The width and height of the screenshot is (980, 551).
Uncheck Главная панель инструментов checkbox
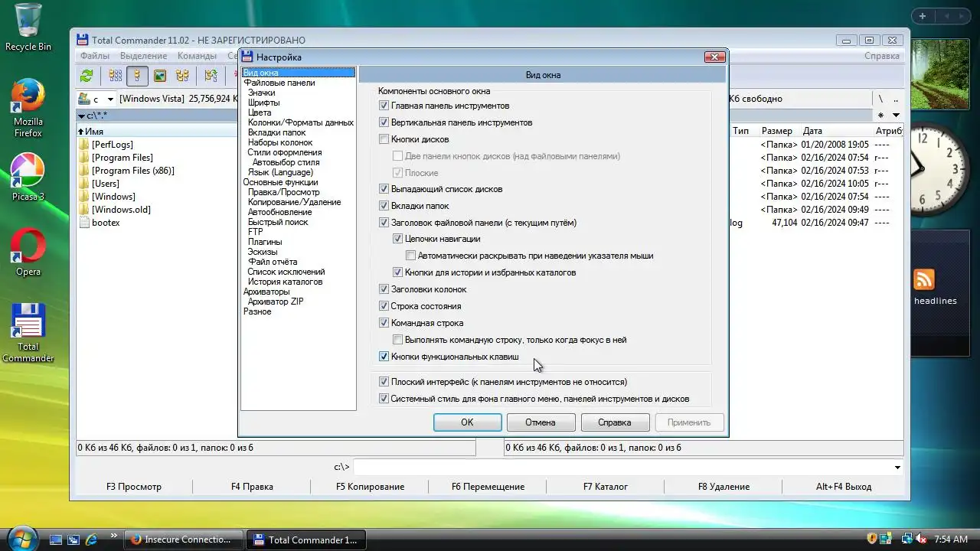tap(384, 106)
